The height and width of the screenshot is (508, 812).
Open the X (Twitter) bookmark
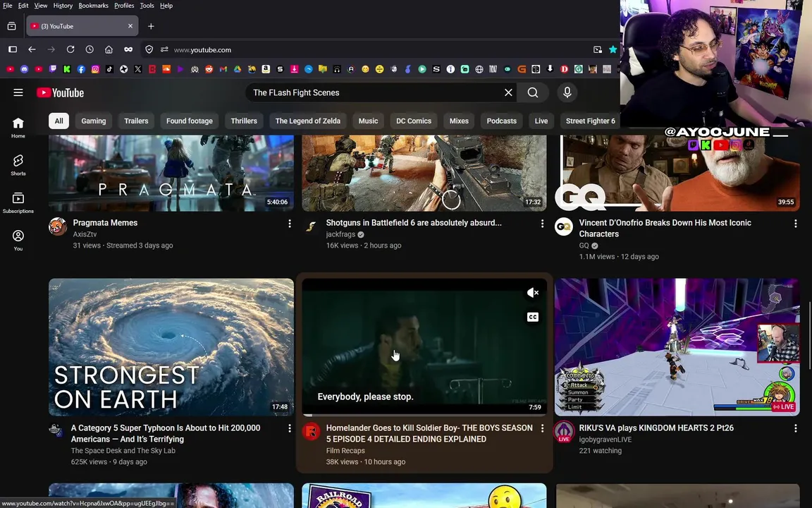click(x=137, y=69)
